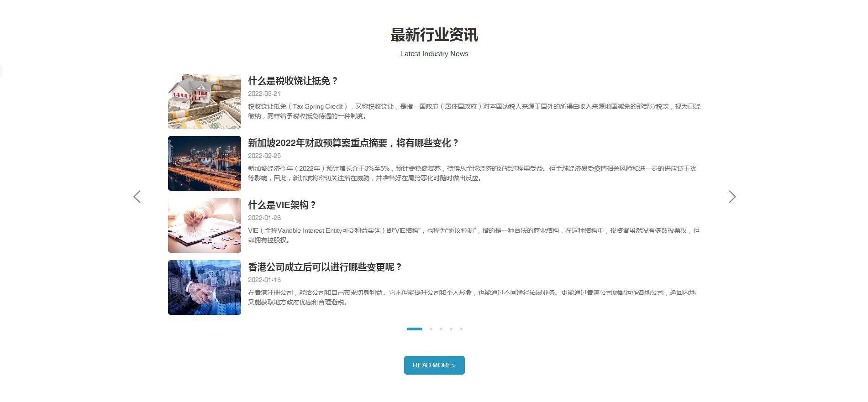The height and width of the screenshot is (402, 868).
Task: Jump to fifth carousel page dot
Action: pos(461,329)
